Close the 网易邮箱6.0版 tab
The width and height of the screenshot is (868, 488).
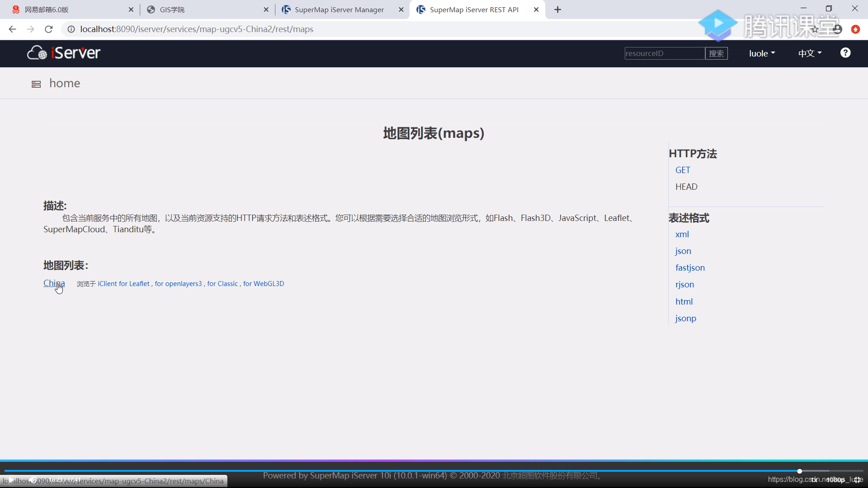pyautogui.click(x=131, y=9)
